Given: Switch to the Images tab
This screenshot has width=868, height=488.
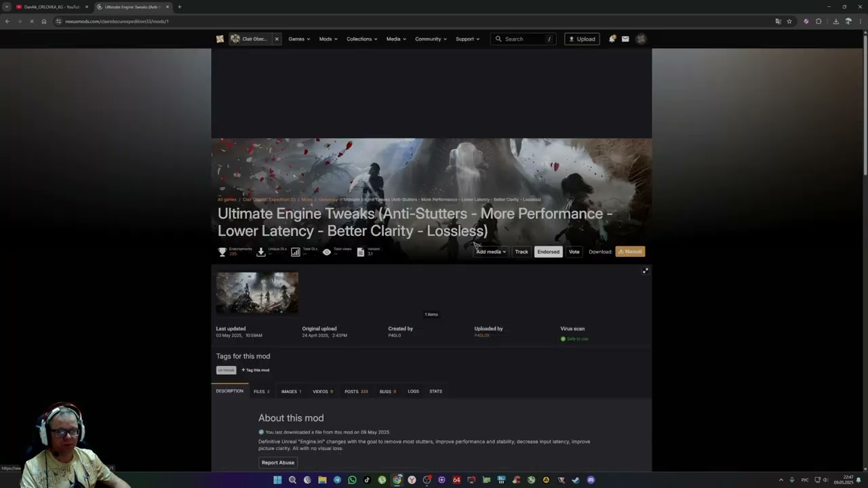Looking at the screenshot, I should click(x=291, y=391).
